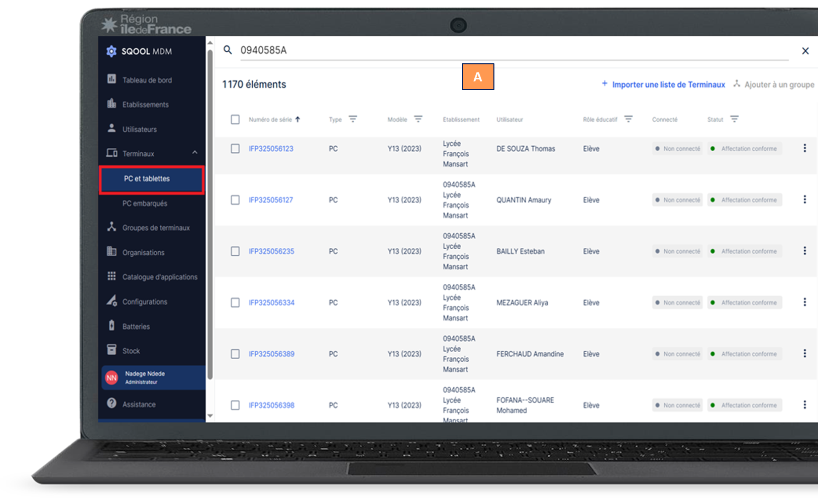Viewport: 818px width, 504px height.
Task: Open row menu for IFP325056127
Action: 804,199
